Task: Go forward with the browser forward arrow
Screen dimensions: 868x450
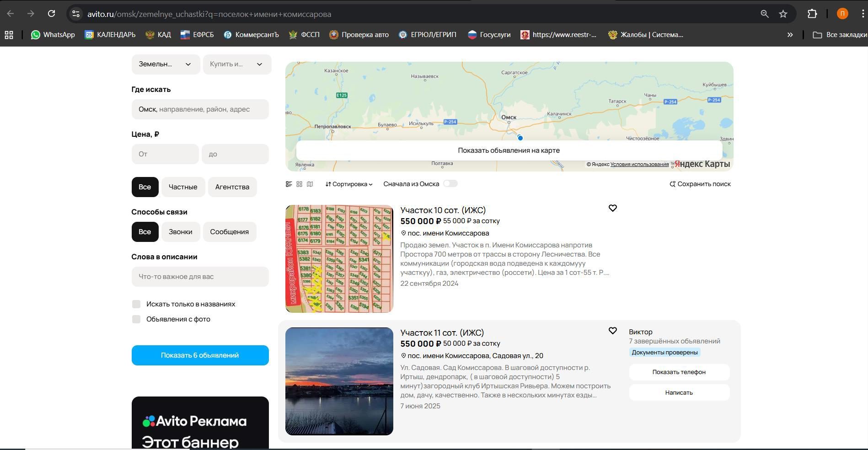Action: 31,14
